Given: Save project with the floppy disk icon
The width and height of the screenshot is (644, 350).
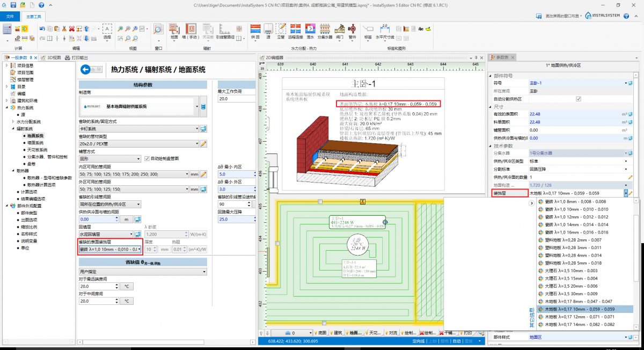Looking at the screenshot, I should click(x=14, y=5).
